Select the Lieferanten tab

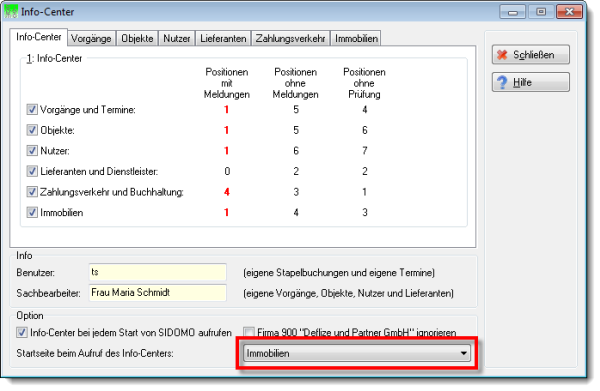click(223, 39)
